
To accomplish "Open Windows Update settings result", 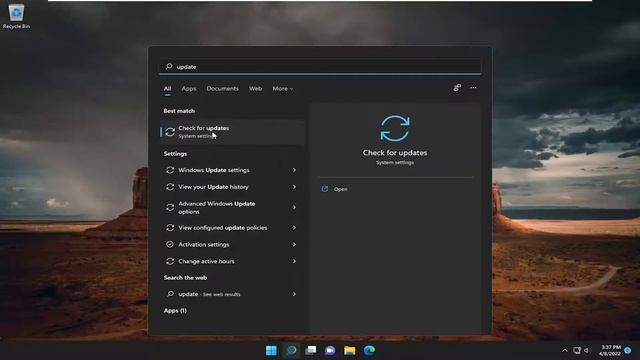I will click(x=232, y=170).
